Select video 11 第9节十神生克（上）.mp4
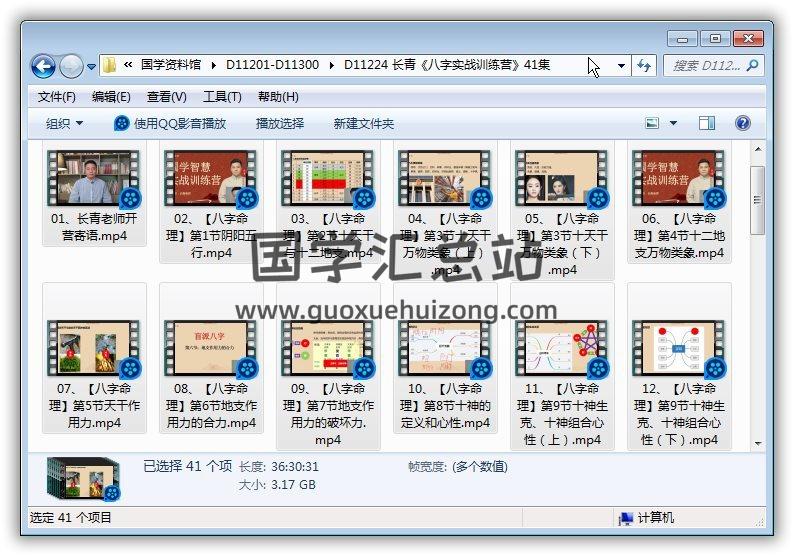Image resolution: width=794 pixels, height=556 pixels. click(x=562, y=367)
